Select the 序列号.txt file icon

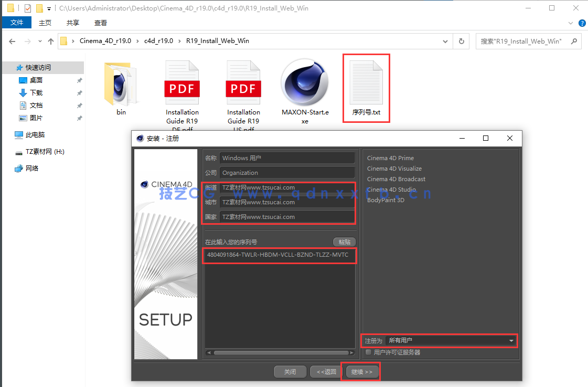click(366, 83)
